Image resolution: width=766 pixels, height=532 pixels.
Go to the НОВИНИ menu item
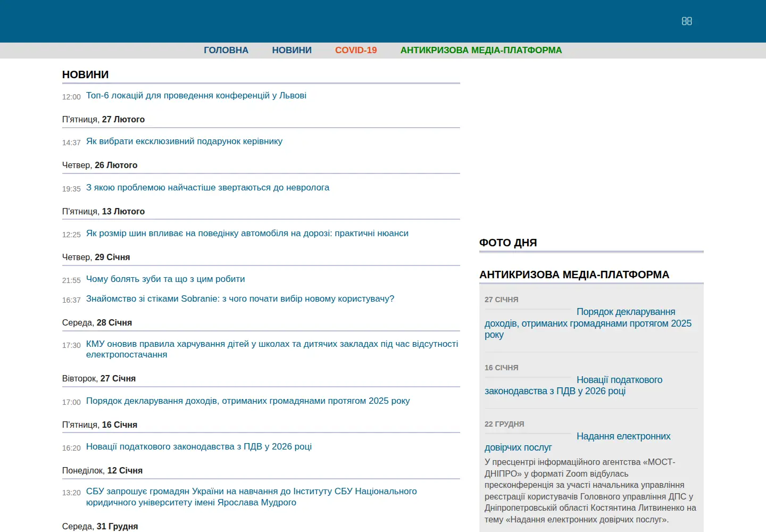coord(292,50)
